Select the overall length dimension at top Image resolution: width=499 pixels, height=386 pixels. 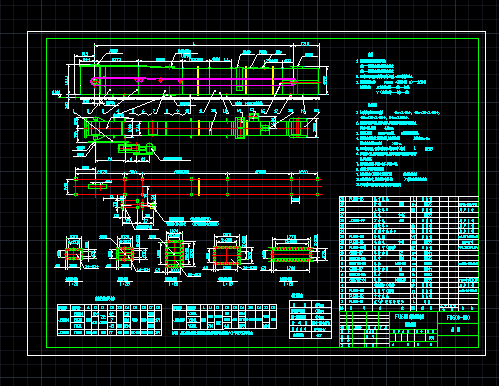pos(194,44)
